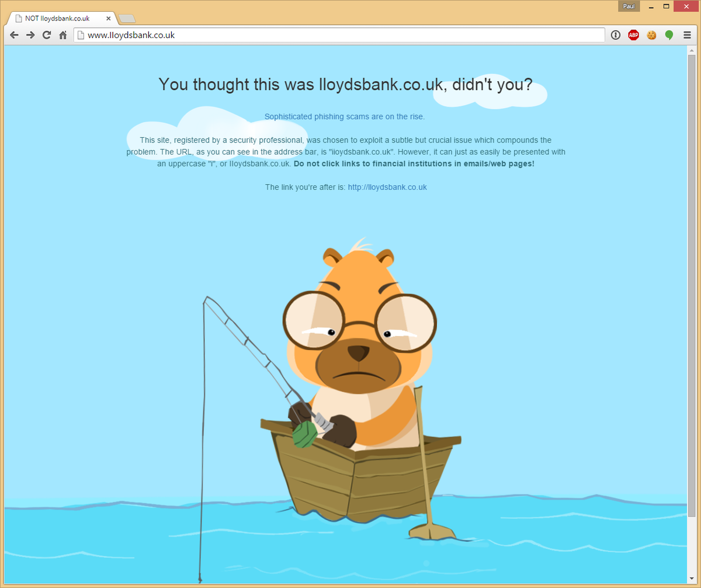Image resolution: width=701 pixels, height=588 pixels.
Task: Click the vertical scrollbar thumb
Action: tap(692, 286)
